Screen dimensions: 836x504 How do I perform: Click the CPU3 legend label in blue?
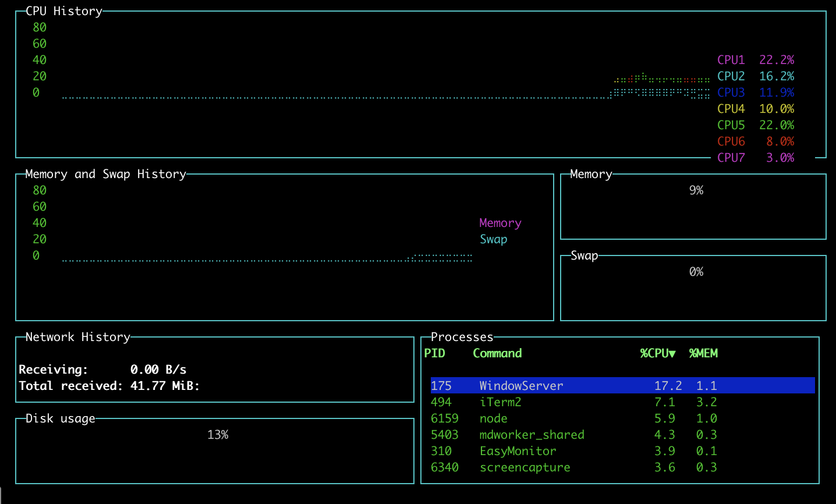[x=731, y=93]
